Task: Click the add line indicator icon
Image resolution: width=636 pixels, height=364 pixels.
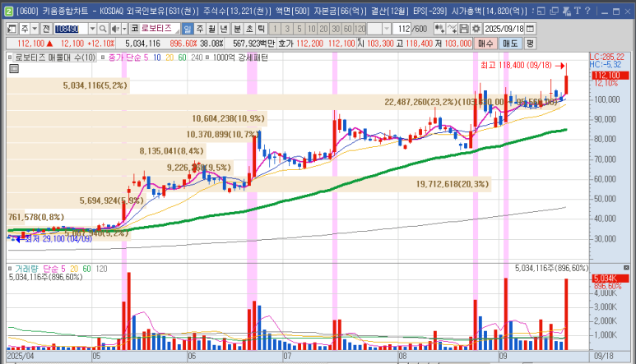Action: pyautogui.click(x=452, y=29)
